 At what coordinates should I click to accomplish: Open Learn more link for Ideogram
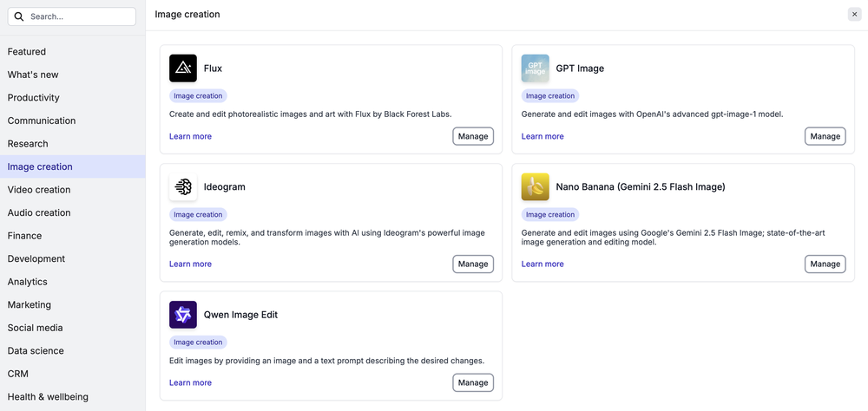coord(190,264)
